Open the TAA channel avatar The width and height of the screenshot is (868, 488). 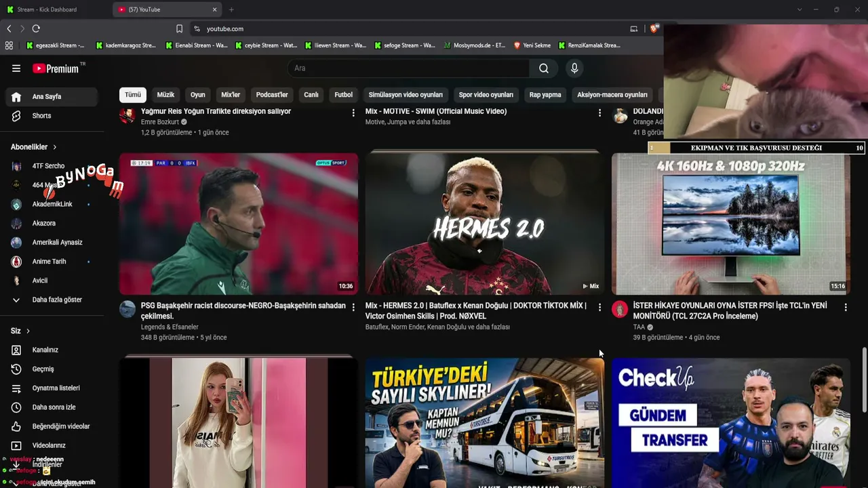point(620,309)
